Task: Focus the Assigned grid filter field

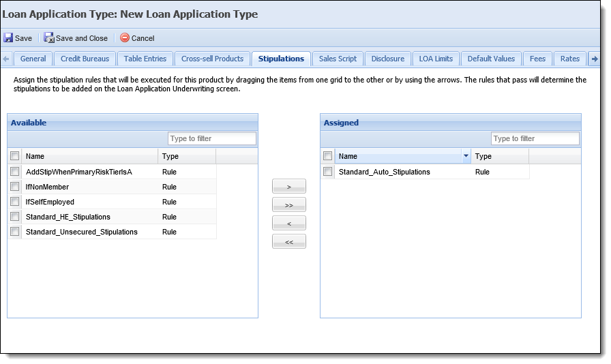Action: 535,138
